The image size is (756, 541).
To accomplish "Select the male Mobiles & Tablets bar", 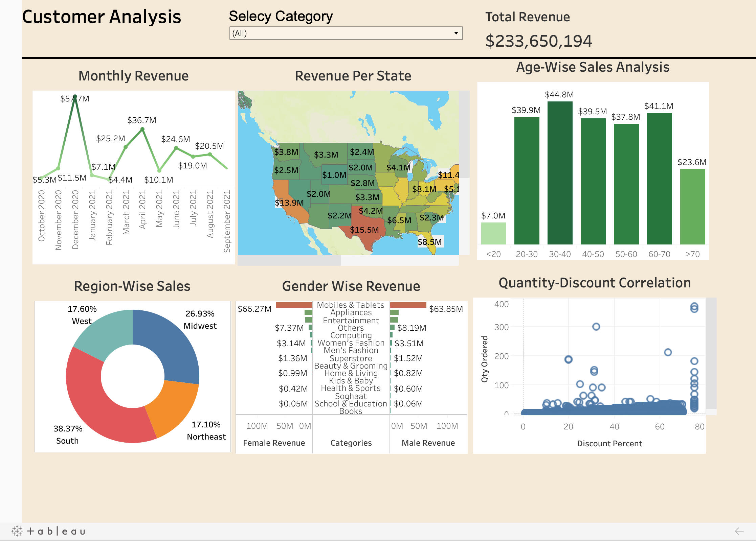I will pyautogui.click(x=408, y=305).
